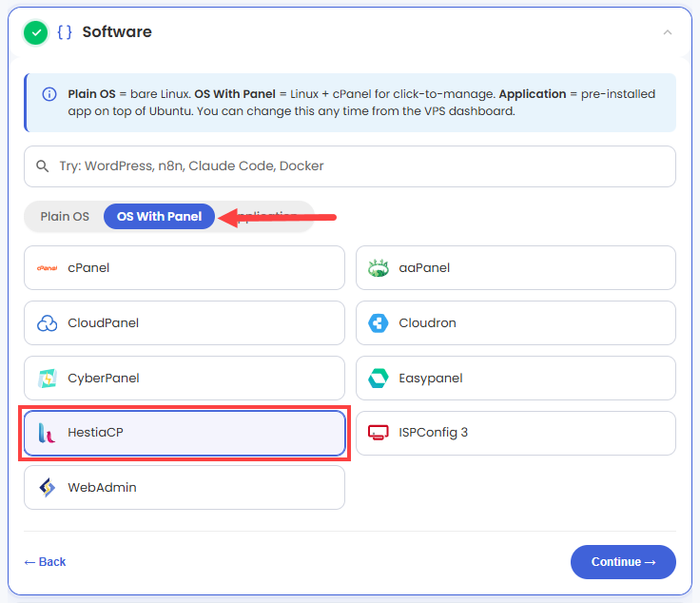700x603 pixels.
Task: Focus the software search field
Action: pos(350,166)
